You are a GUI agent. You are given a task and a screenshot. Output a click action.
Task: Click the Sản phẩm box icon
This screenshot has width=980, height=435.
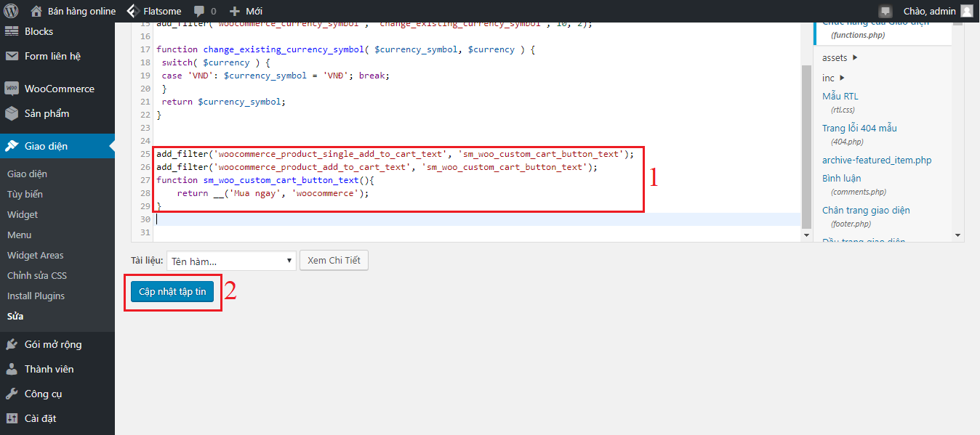point(12,113)
